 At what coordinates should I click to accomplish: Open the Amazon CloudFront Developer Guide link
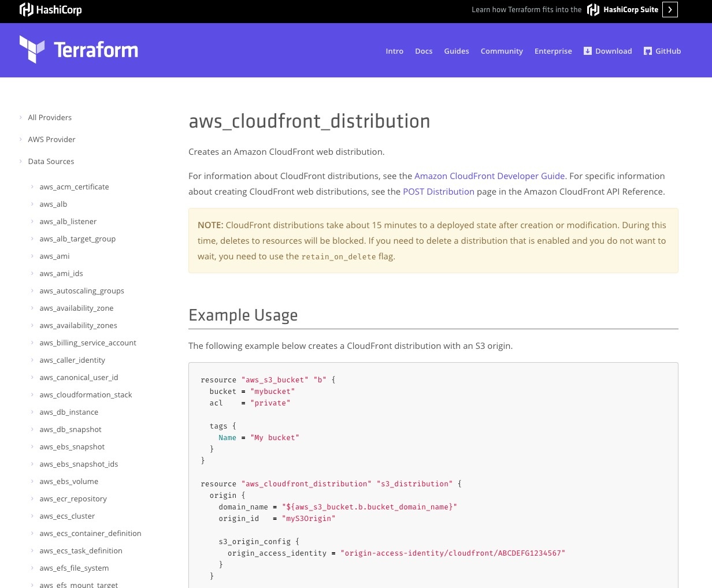[x=489, y=176]
